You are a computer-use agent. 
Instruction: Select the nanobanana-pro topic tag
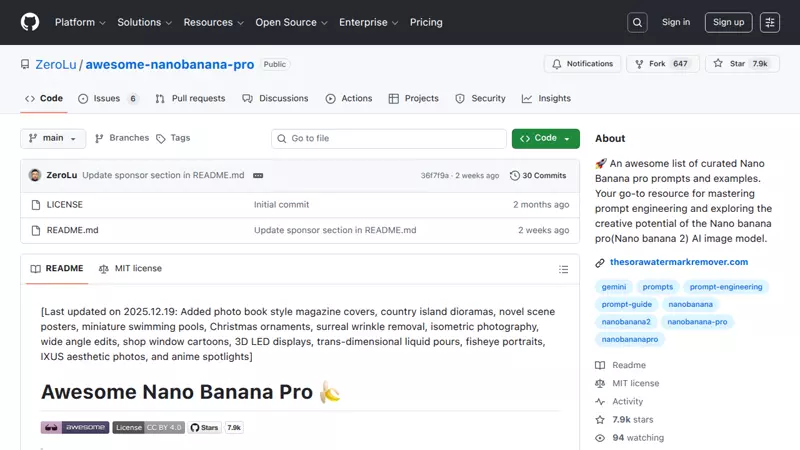pyautogui.click(x=697, y=322)
